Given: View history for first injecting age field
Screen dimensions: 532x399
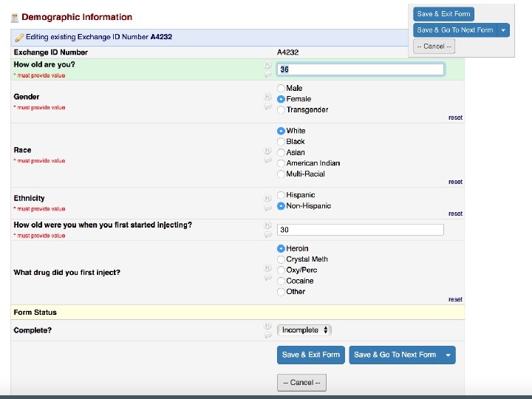Looking at the screenshot, I should 267,225.
